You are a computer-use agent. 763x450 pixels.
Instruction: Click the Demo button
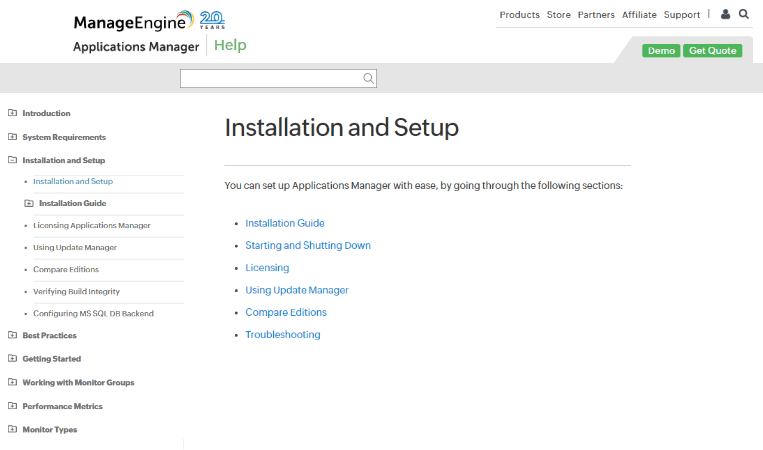(661, 51)
